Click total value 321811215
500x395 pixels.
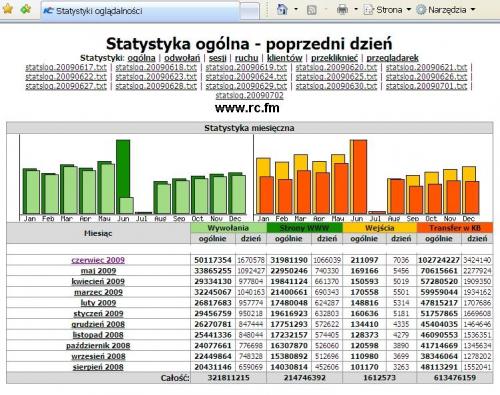(x=228, y=378)
